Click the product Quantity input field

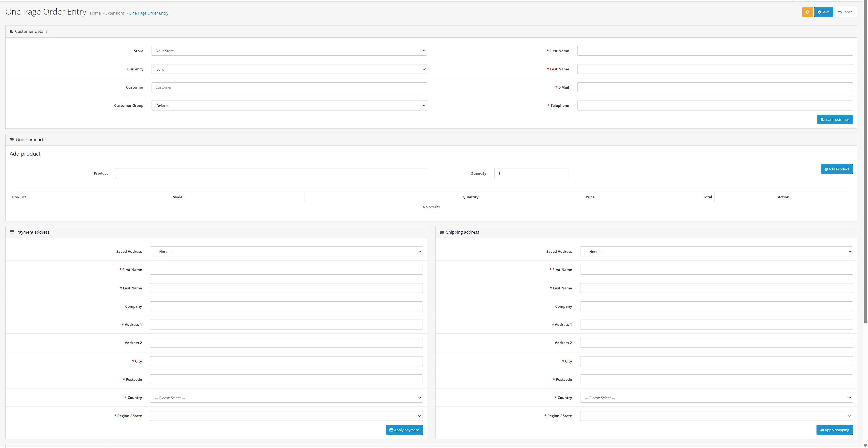[531, 173]
